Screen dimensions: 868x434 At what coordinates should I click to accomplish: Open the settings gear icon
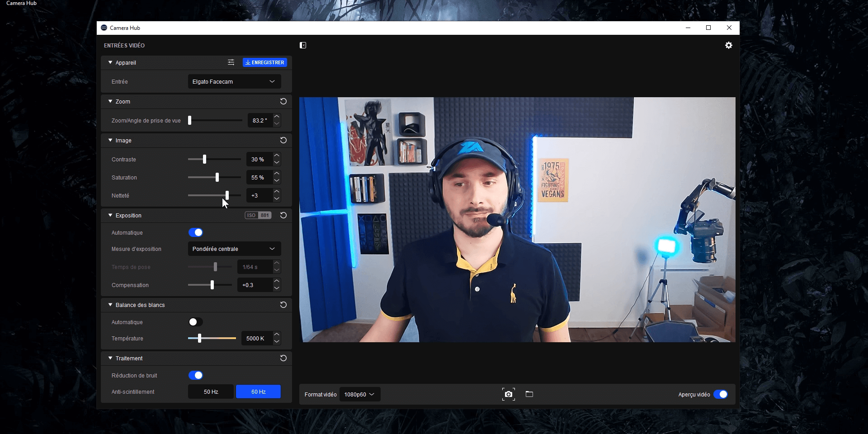728,45
